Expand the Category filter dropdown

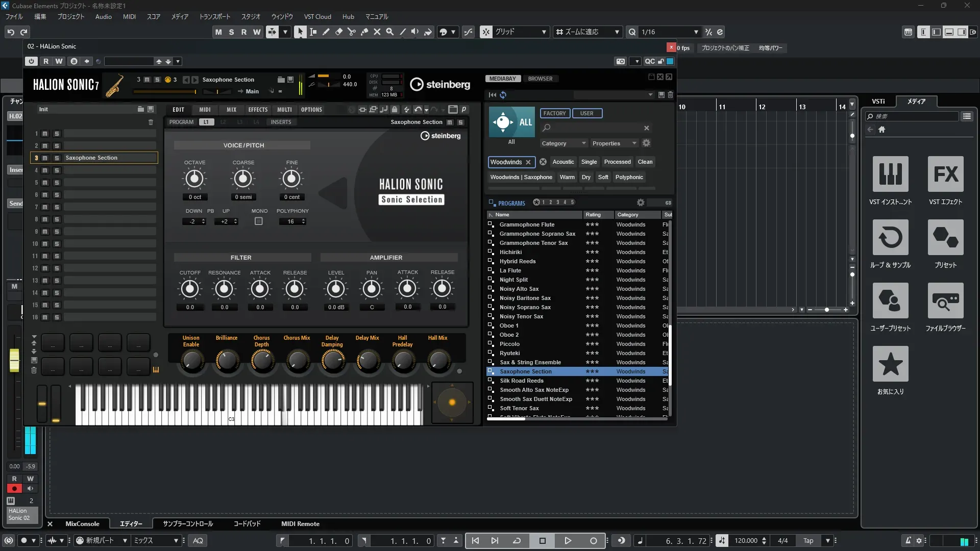point(563,143)
